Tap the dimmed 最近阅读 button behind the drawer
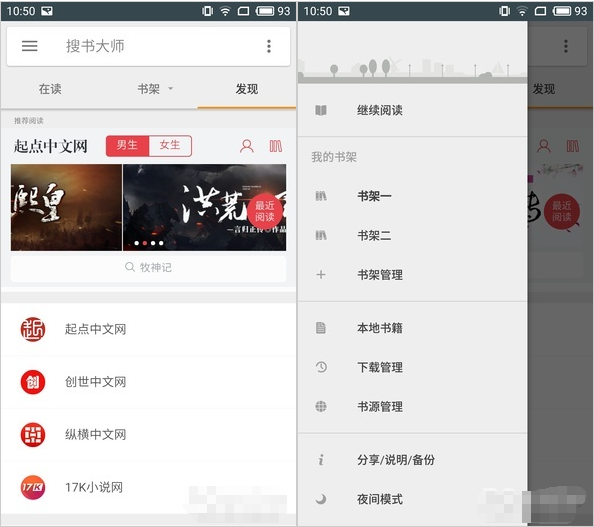594x527 pixels. [562, 211]
